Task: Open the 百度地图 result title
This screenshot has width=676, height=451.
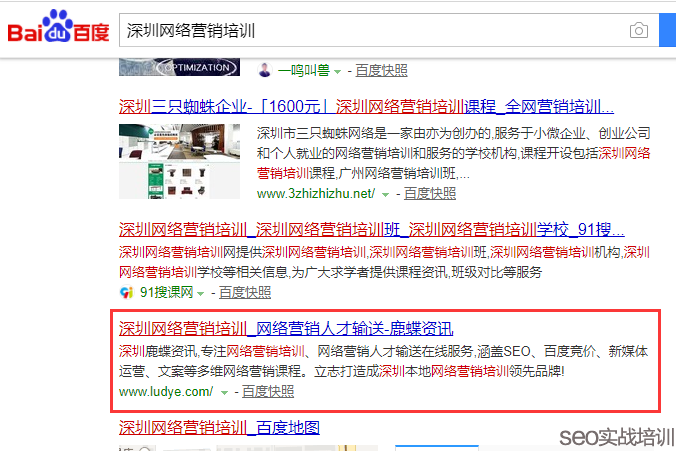Action: coord(219,429)
